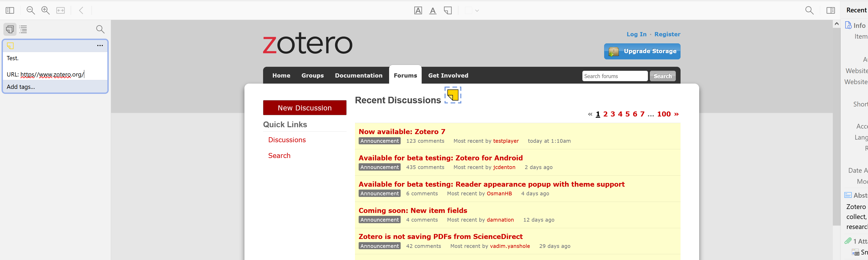View user jcdenton profile

tap(504, 167)
